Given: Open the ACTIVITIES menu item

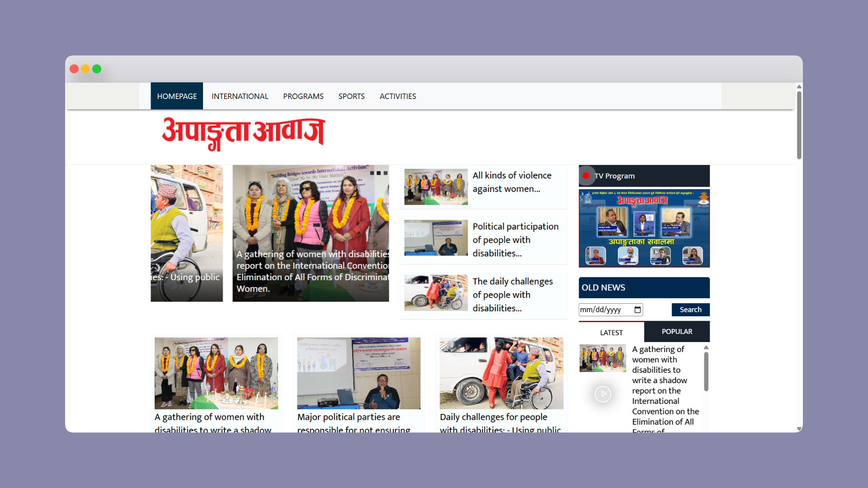Looking at the screenshot, I should [398, 96].
